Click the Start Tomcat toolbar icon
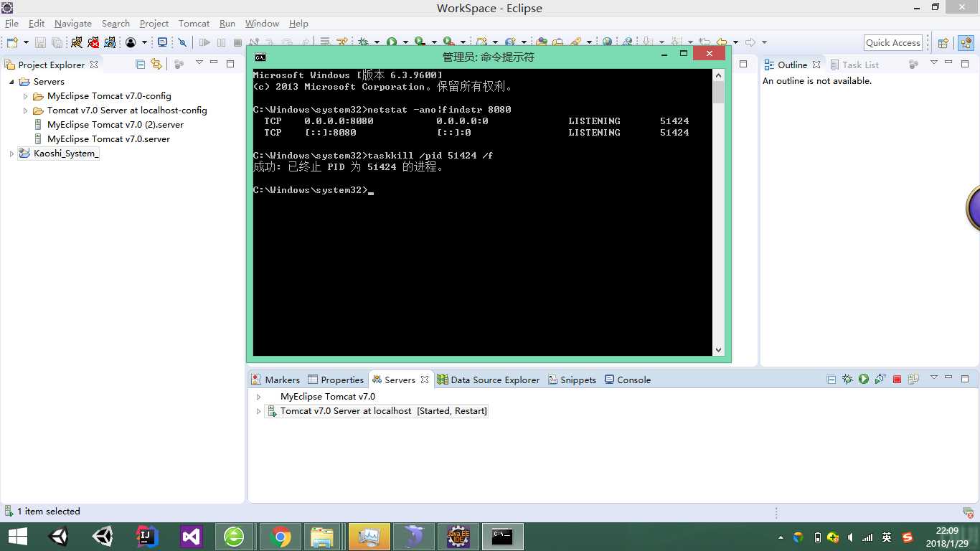980x551 pixels. pos(76,42)
